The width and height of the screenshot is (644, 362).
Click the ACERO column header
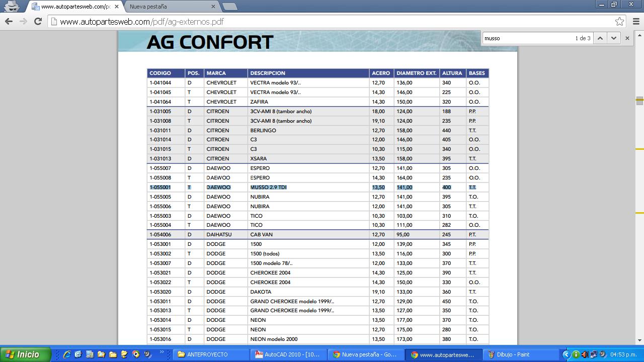click(381, 73)
